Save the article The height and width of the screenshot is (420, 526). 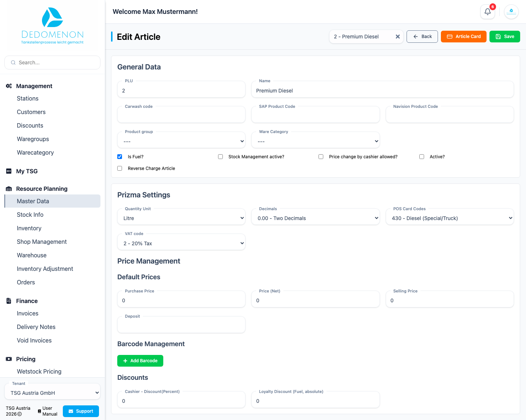pos(505,37)
